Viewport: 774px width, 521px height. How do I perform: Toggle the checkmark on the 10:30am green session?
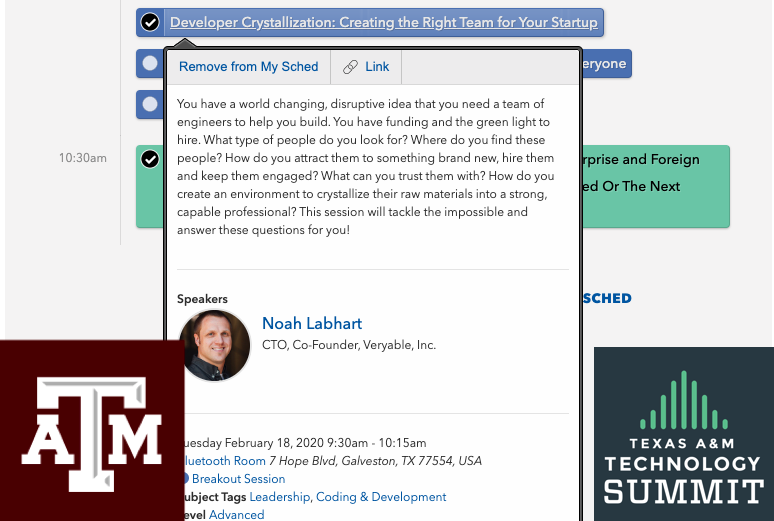coord(150,159)
